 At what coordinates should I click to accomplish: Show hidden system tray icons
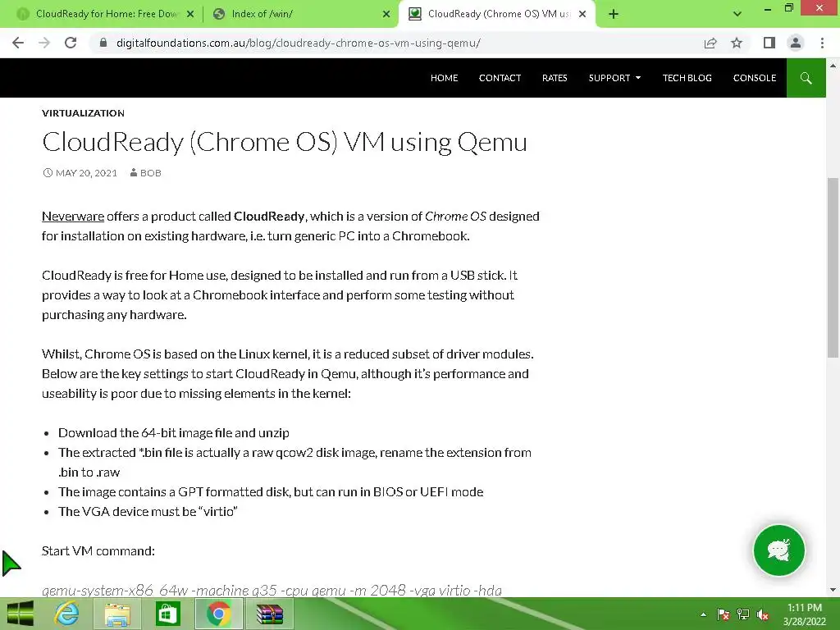coord(703,614)
